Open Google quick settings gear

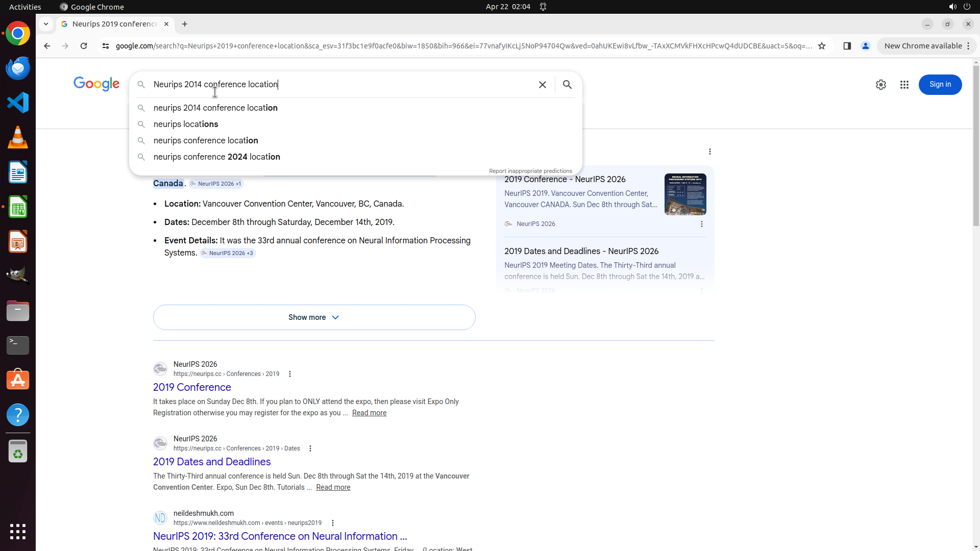pos(880,85)
